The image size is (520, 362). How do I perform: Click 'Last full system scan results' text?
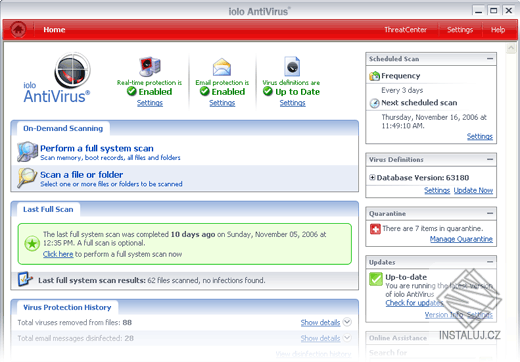click(x=92, y=280)
